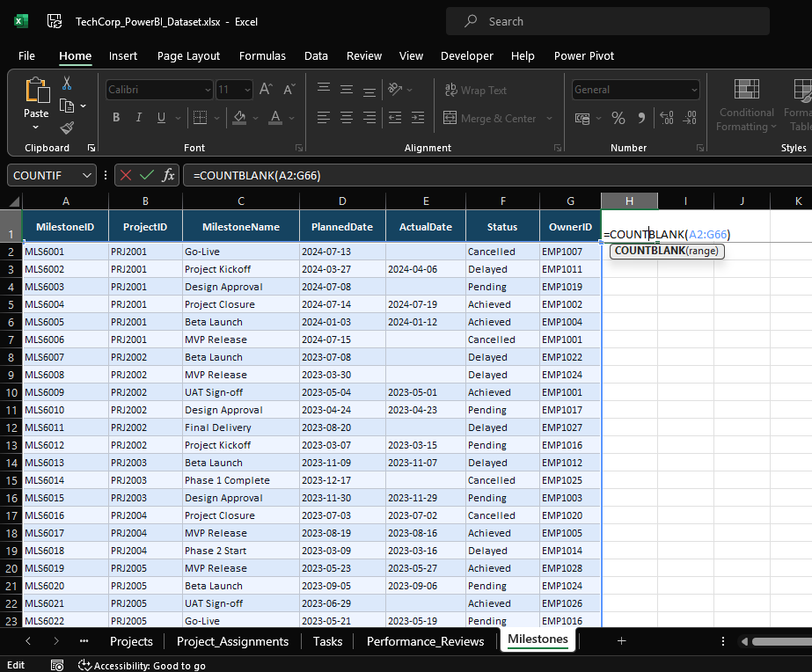Viewport: 812px width, 672px height.
Task: Select cell with MLS6010
Action: (65, 410)
